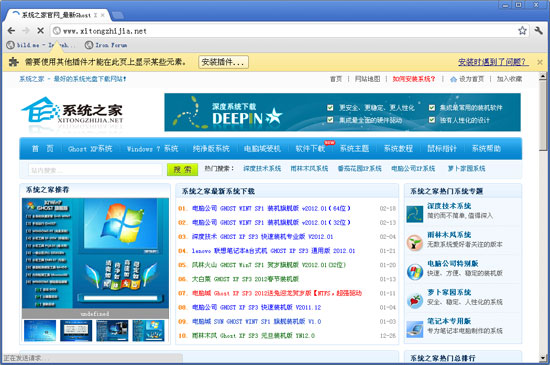Open the Iron Forum bookmark

[x=106, y=45]
